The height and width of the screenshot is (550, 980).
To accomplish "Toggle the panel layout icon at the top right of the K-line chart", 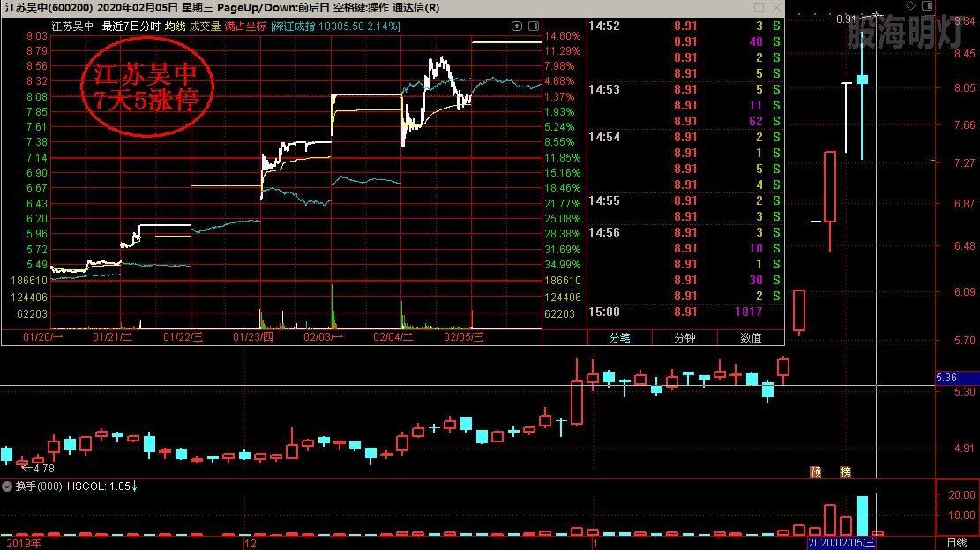I will [x=927, y=5].
